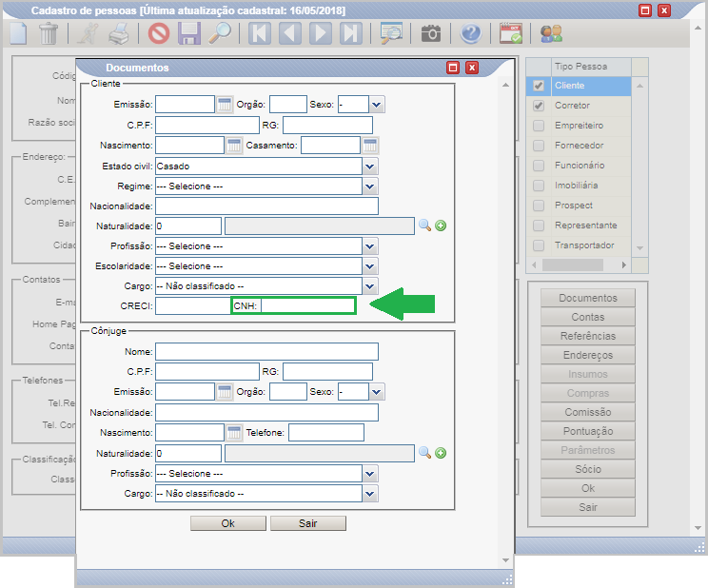Click the trash can delete icon
This screenshot has width=708, height=588.
coord(49,33)
